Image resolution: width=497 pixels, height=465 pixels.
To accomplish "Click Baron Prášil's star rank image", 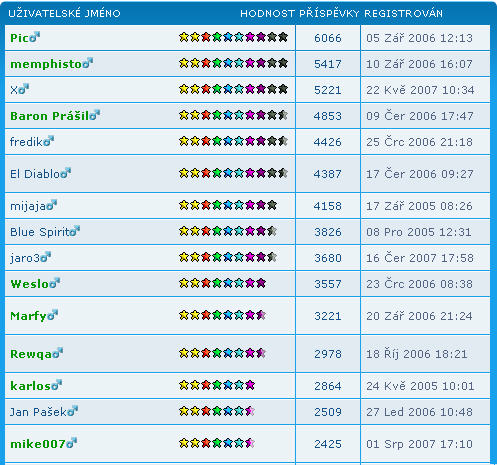I will pyautogui.click(x=233, y=115).
